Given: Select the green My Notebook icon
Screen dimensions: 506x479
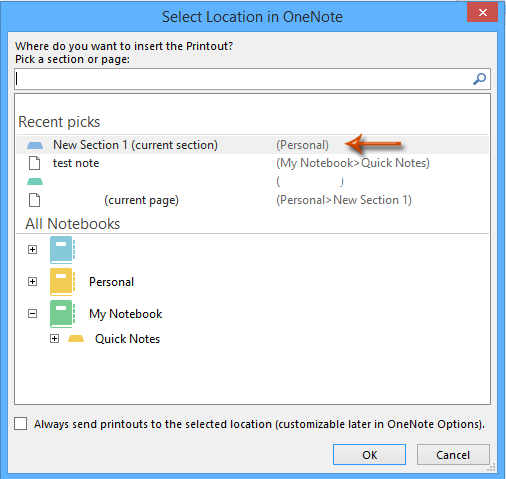Looking at the screenshot, I should 62,314.
